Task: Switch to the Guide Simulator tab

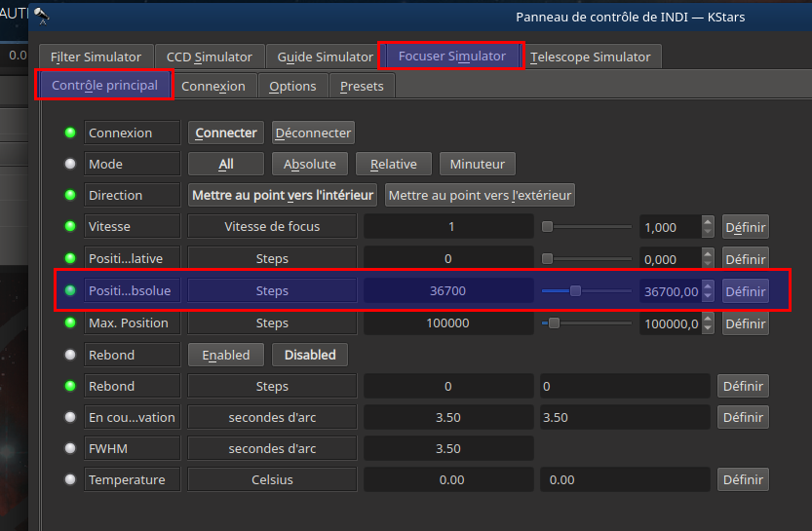Action: [325, 57]
